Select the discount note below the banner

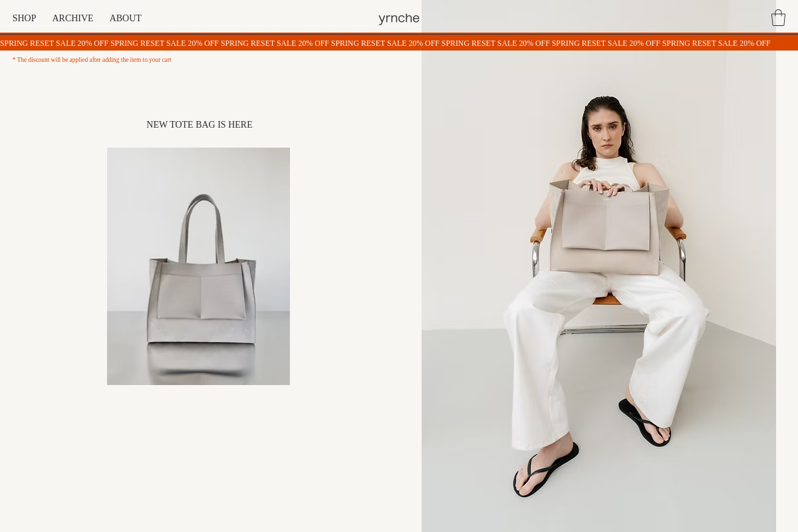coord(92,60)
